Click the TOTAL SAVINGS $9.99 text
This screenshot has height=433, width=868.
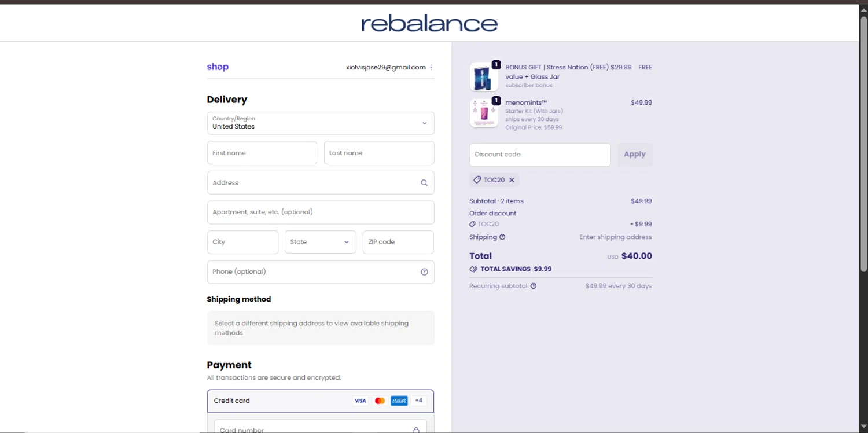tap(516, 269)
